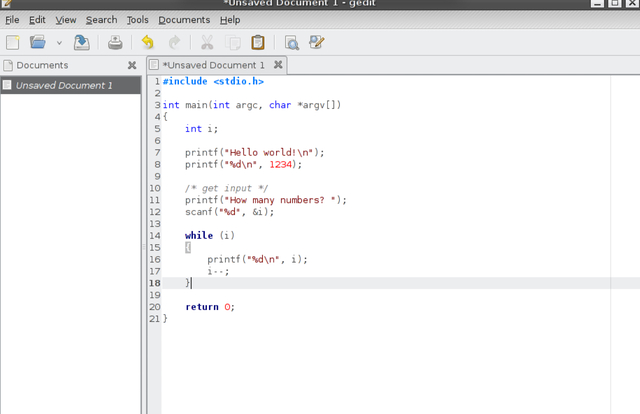Click the grayed Redo arrow icon
The height and width of the screenshot is (414, 640).
coord(174,42)
